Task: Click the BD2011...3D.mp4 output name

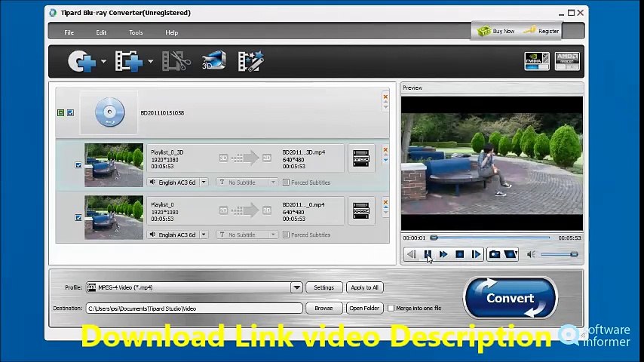Action: [x=303, y=152]
